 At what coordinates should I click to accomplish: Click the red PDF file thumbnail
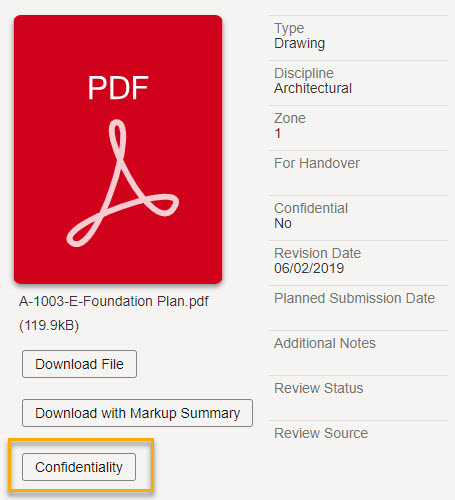[118, 149]
